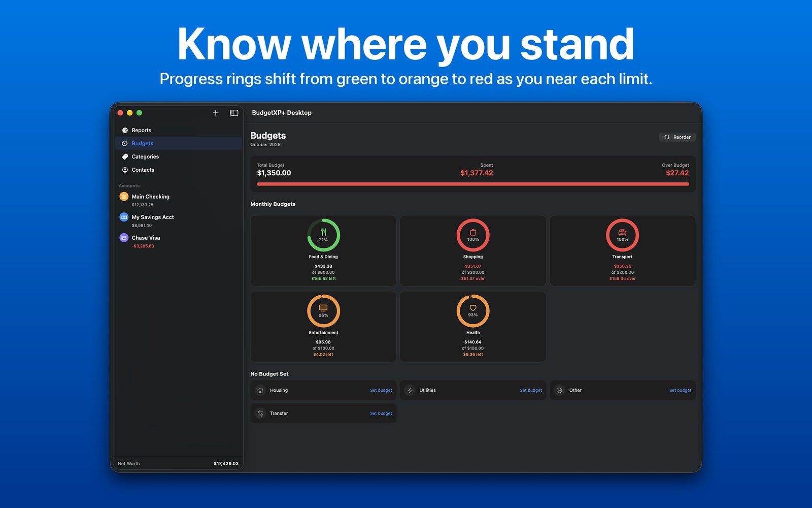The image size is (812, 508).
Task: Click Set budget for Transfer
Action: pyautogui.click(x=381, y=414)
